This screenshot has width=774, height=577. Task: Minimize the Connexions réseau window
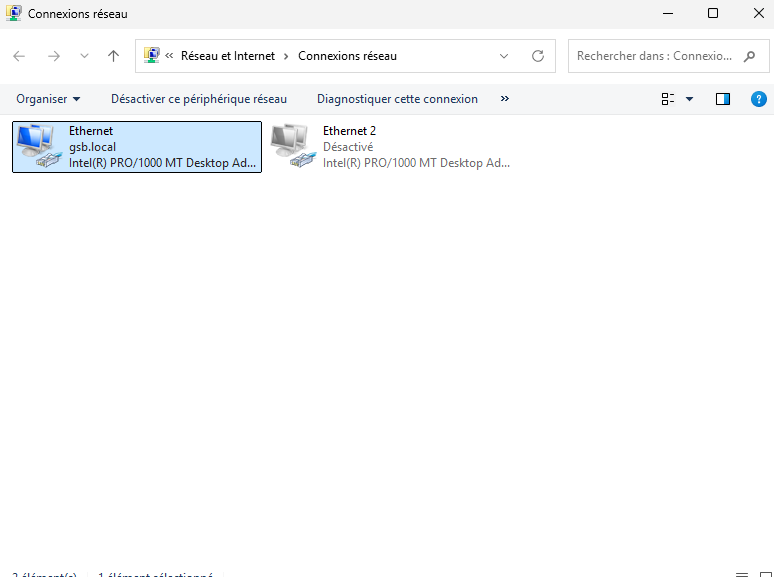pos(668,13)
